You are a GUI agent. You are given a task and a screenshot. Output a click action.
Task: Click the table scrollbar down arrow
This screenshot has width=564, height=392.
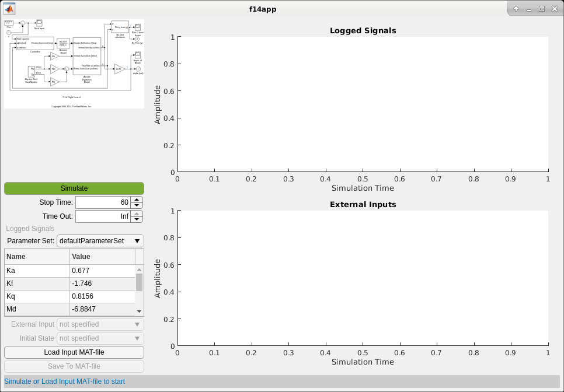coord(139,311)
